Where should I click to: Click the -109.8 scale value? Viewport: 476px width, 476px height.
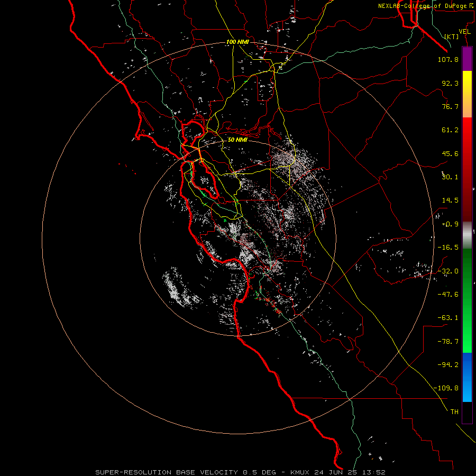click(446, 388)
